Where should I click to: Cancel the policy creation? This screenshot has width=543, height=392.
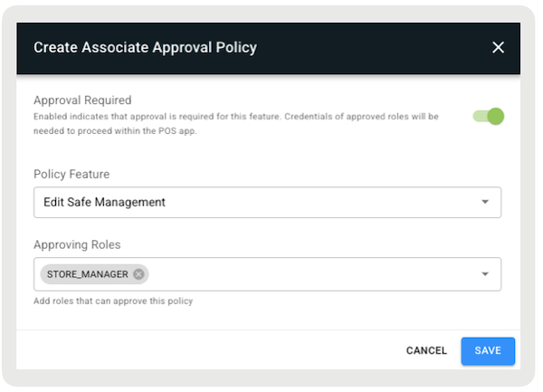(x=426, y=350)
